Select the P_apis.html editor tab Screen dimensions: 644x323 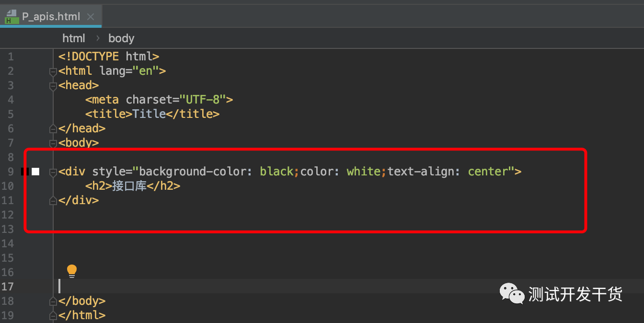[51, 16]
